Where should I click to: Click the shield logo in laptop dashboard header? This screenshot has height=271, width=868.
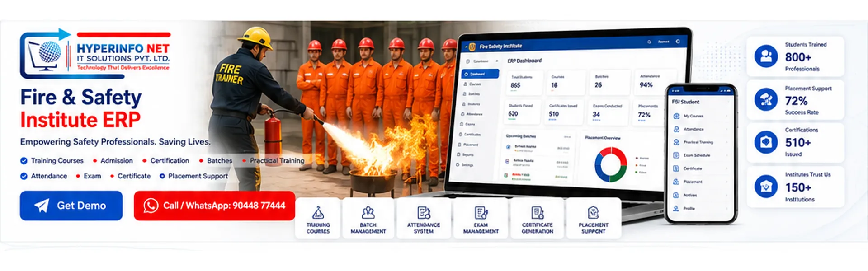472,47
